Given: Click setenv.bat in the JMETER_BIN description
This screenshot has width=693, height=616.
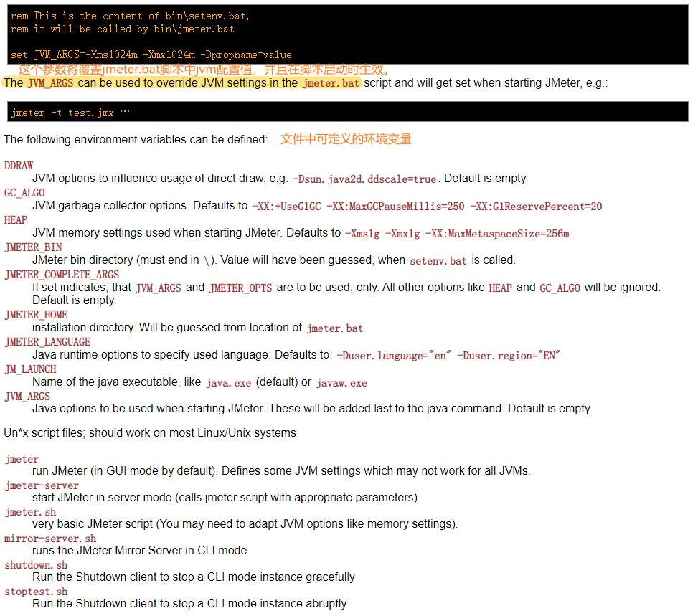Looking at the screenshot, I should point(438,261).
